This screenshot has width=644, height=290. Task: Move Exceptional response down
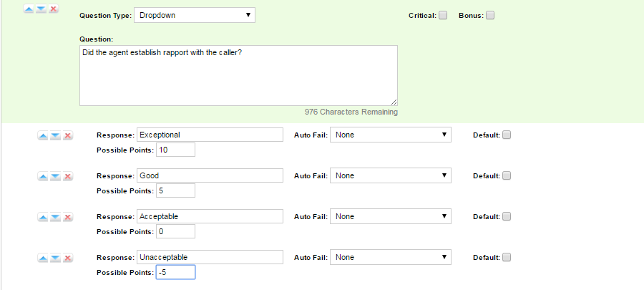[55, 135]
